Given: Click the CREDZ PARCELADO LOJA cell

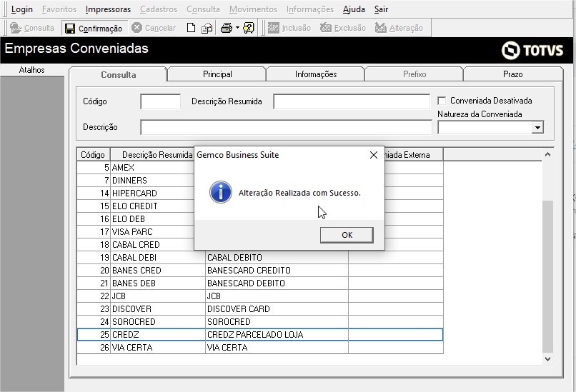Looking at the screenshot, I should coord(277,335).
